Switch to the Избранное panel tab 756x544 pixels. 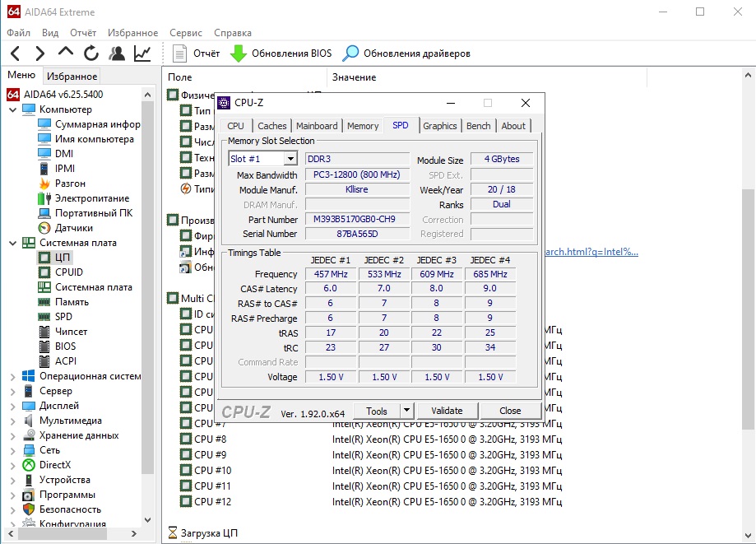[72, 77]
